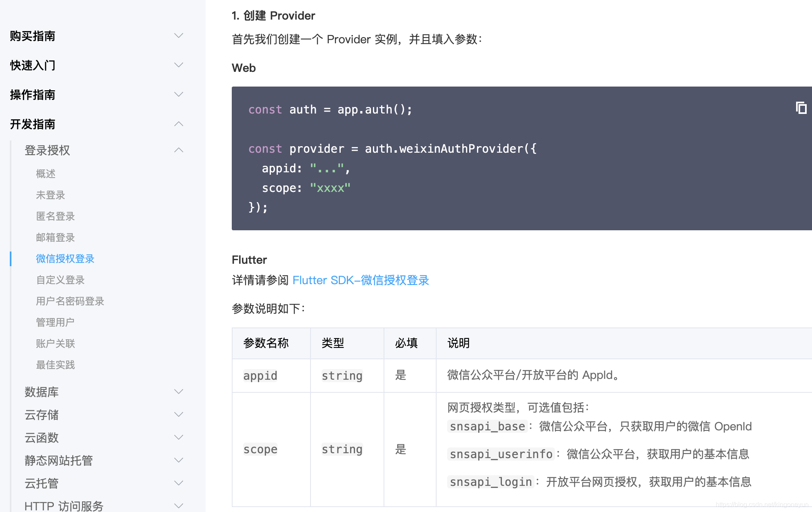
Task: Follow the Flutter SDK-微信授权登录 link
Action: coord(361,280)
